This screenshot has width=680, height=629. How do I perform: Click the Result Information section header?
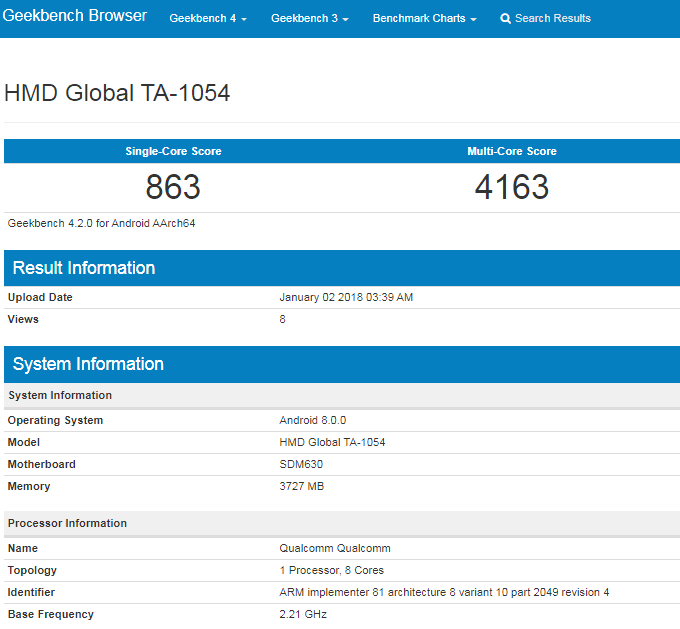click(x=342, y=268)
